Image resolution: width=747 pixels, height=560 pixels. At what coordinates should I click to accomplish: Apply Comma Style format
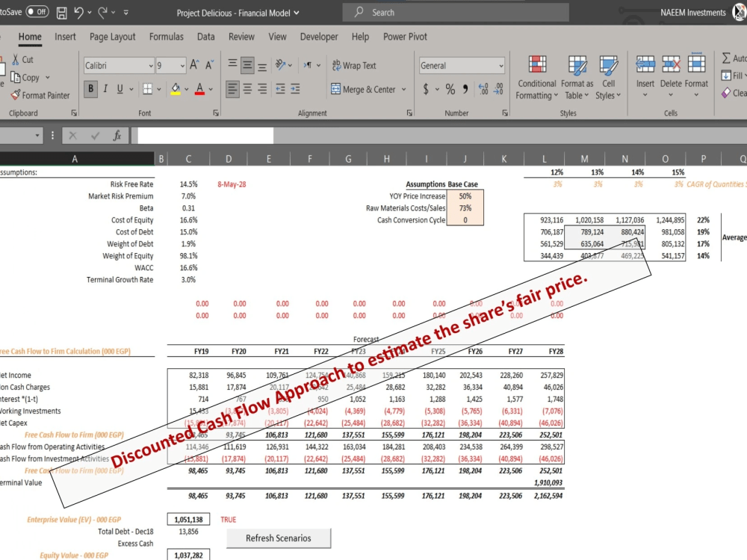[465, 89]
